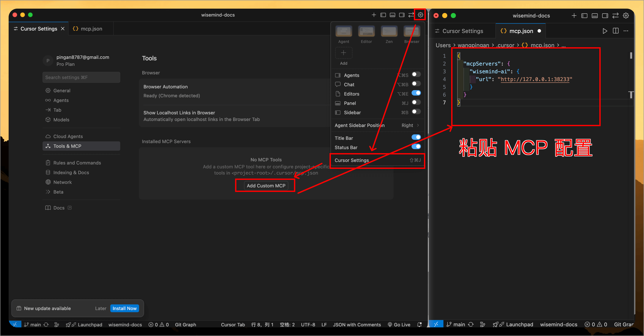Screen dimensions: 644x336
Task: Click the plus icon in left title bar
Action: pos(374,15)
